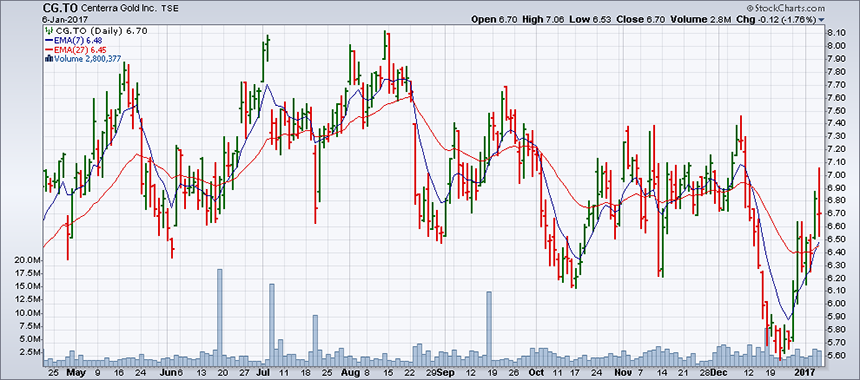Click the volume bars icon in legend
The height and width of the screenshot is (380, 860).
[x=48, y=58]
